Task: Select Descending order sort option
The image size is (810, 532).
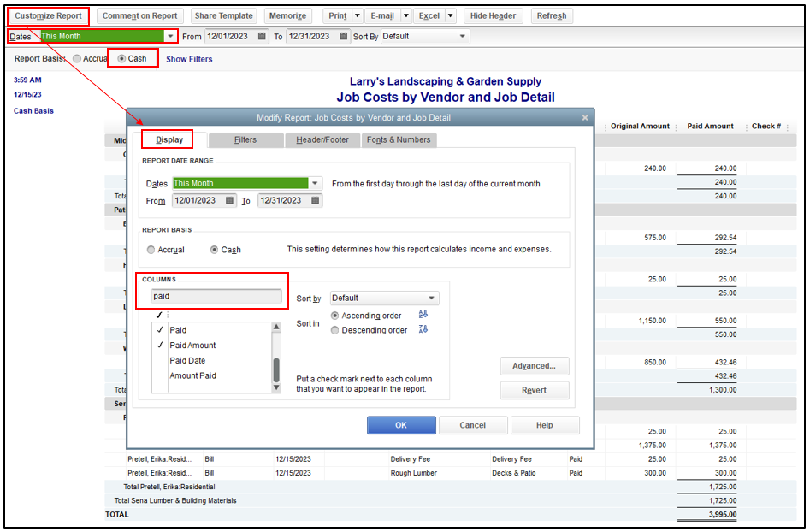Action: (334, 330)
